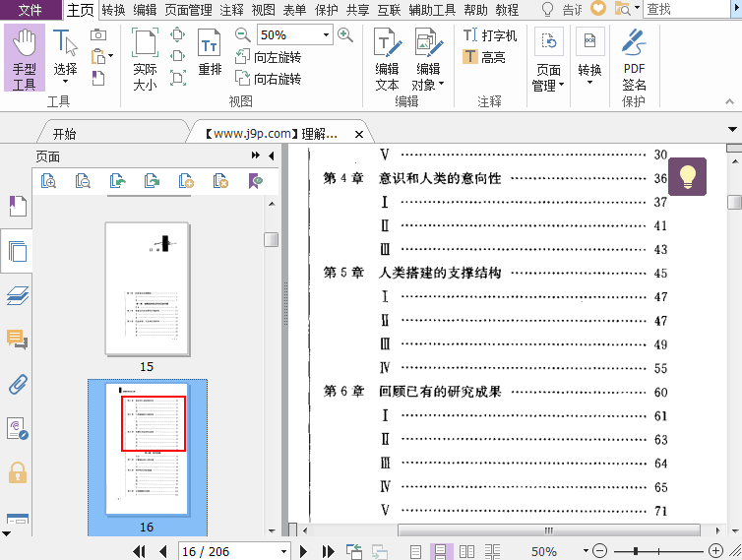
Task: Open the zoom percentage dropdown in ribbon
Action: point(326,35)
